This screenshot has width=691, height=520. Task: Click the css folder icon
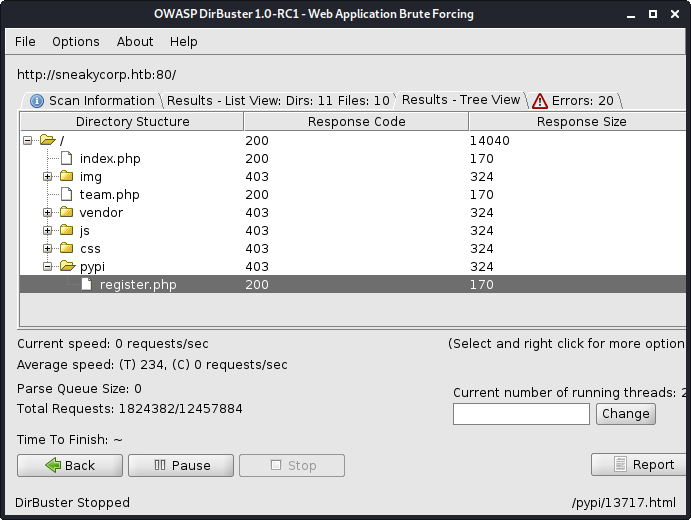67,249
